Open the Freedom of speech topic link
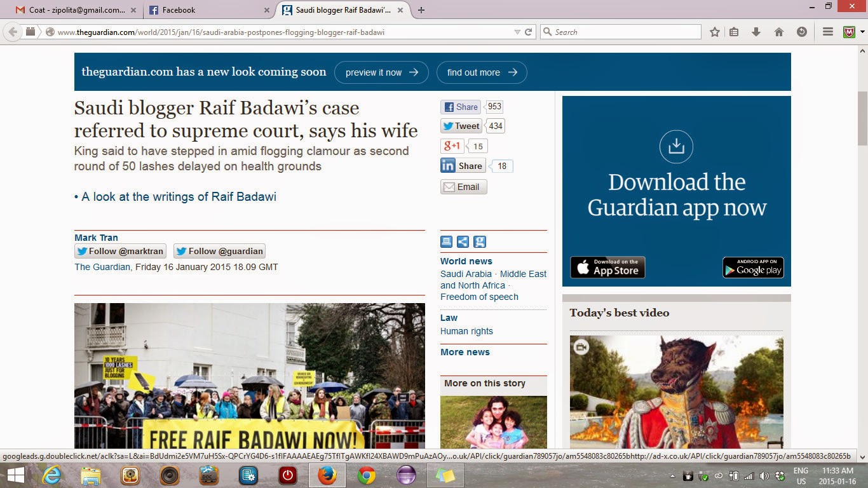The width and height of the screenshot is (868, 488). click(479, 297)
